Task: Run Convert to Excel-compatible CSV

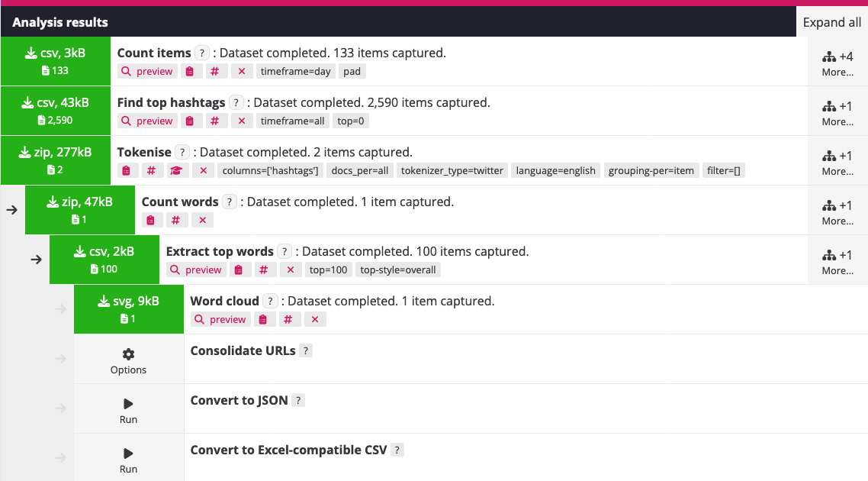Action: point(128,460)
